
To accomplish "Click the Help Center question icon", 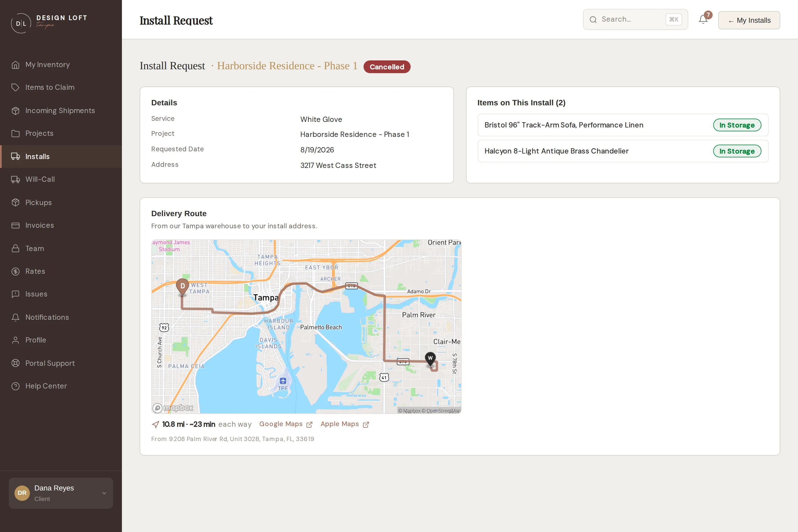I will 15,386.
